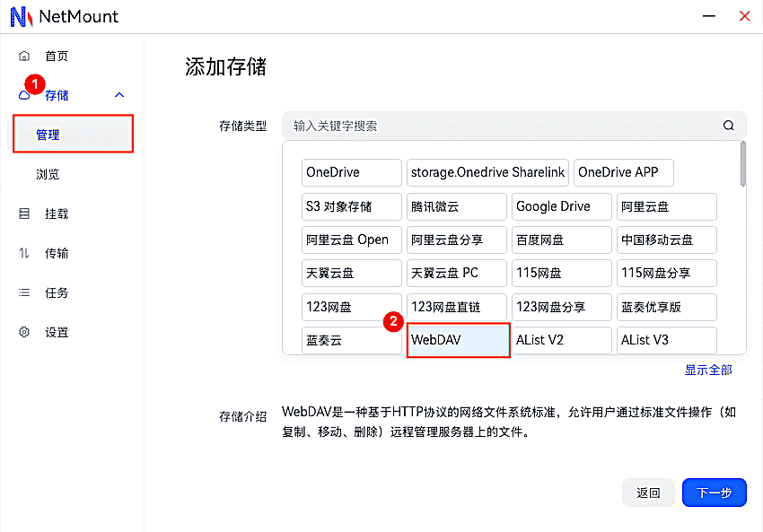
Task: Open the 设置 section
Action: click(57, 332)
